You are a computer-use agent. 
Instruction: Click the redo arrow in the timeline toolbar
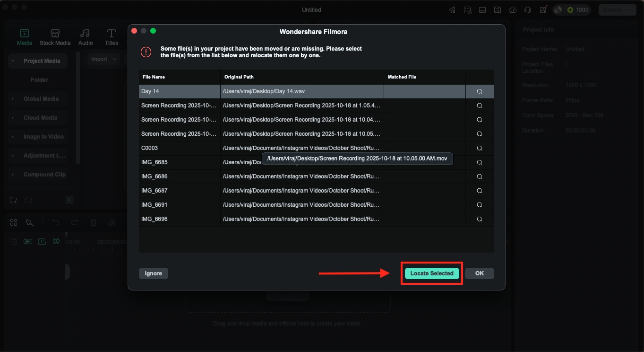(75, 222)
